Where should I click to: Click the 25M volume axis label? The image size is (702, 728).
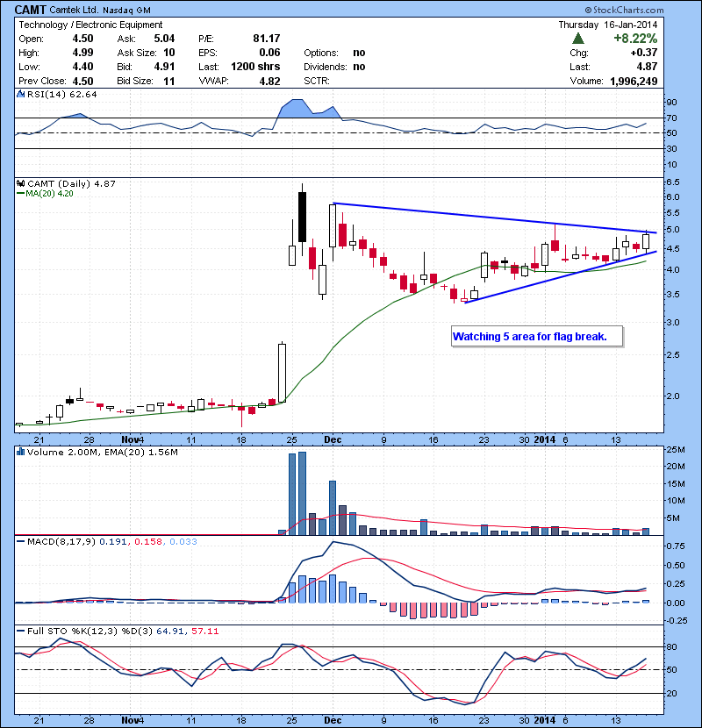[x=676, y=449]
